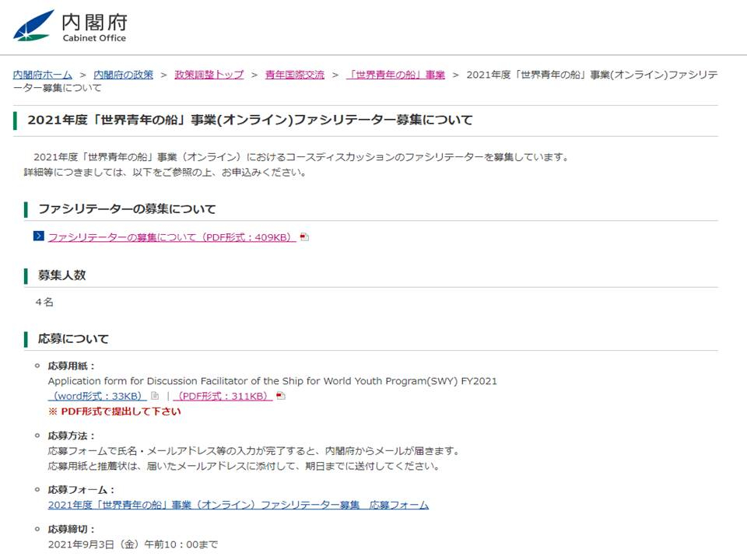
Task: Open the 「世界青年の船」事業 breadcrumb link
Action: (395, 75)
